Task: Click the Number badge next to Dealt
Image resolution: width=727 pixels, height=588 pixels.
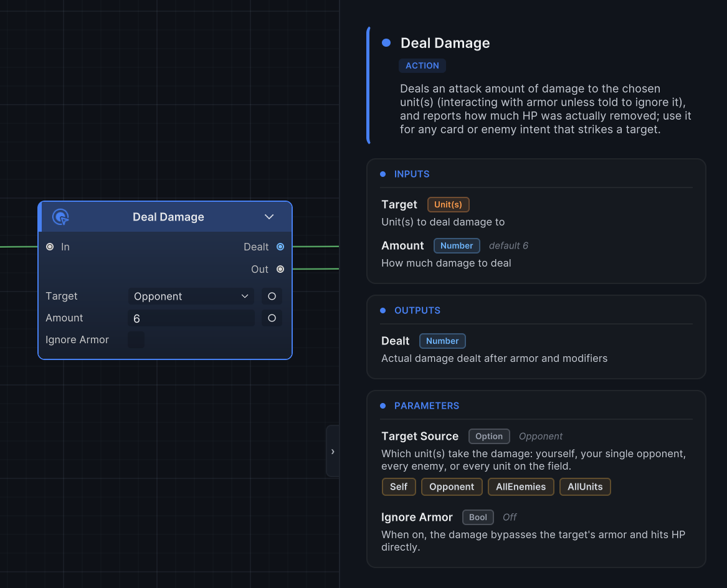Action: pos(442,341)
